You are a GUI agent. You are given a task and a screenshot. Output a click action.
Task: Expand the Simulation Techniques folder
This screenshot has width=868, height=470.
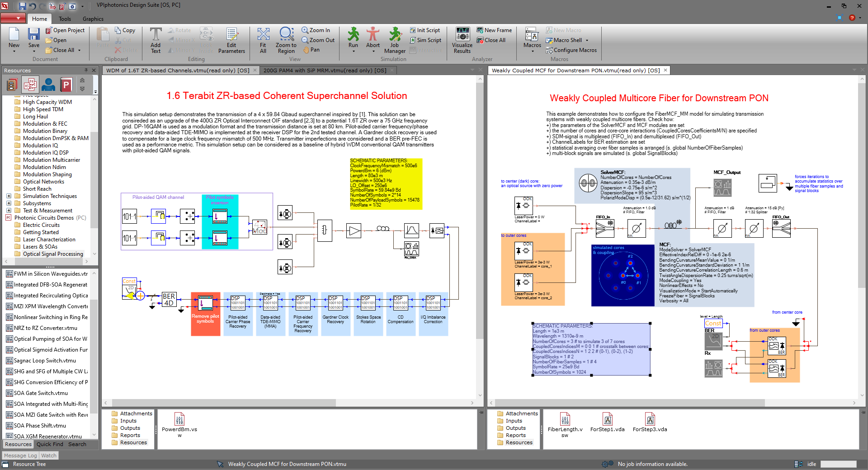point(9,196)
